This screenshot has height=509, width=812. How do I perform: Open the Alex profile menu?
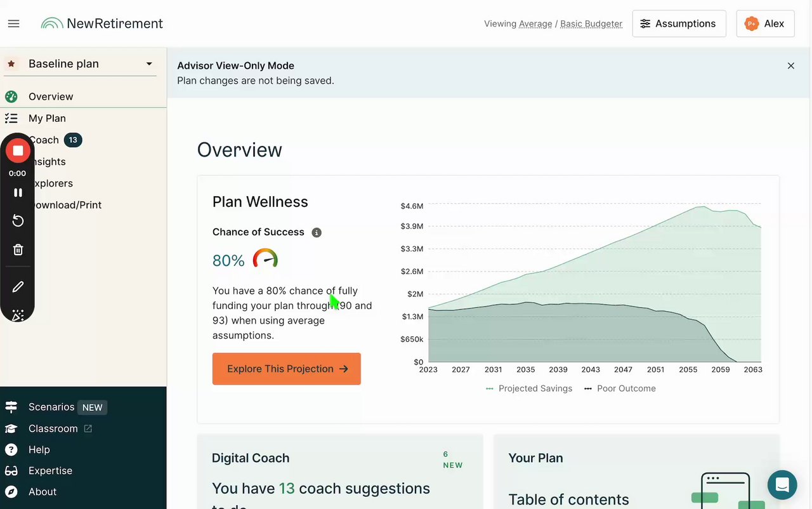click(x=765, y=23)
